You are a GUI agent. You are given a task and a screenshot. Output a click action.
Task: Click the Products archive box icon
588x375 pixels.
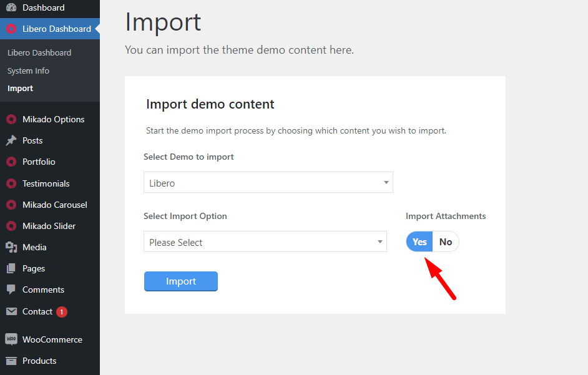click(x=11, y=361)
